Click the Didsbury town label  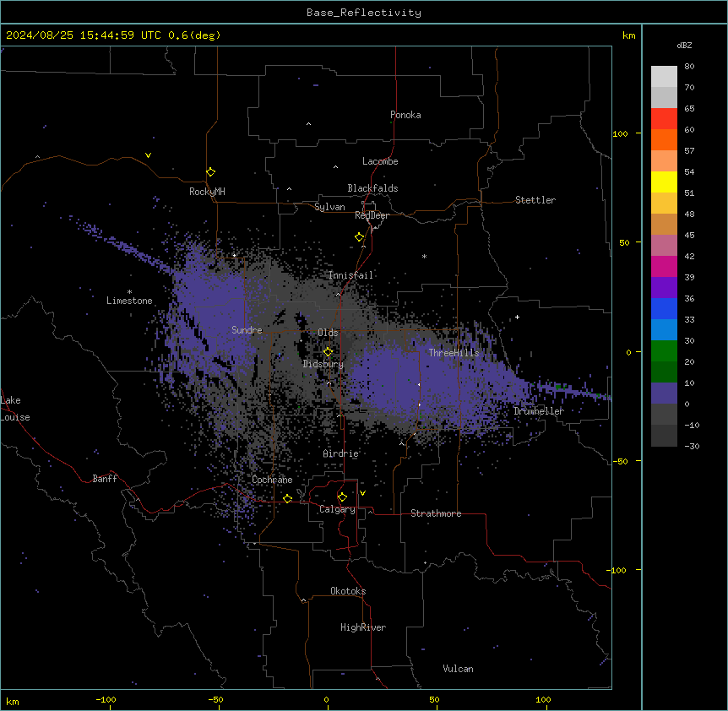point(323,364)
